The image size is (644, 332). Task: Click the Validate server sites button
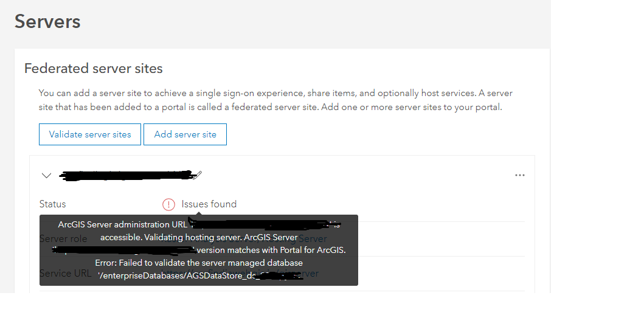90,134
